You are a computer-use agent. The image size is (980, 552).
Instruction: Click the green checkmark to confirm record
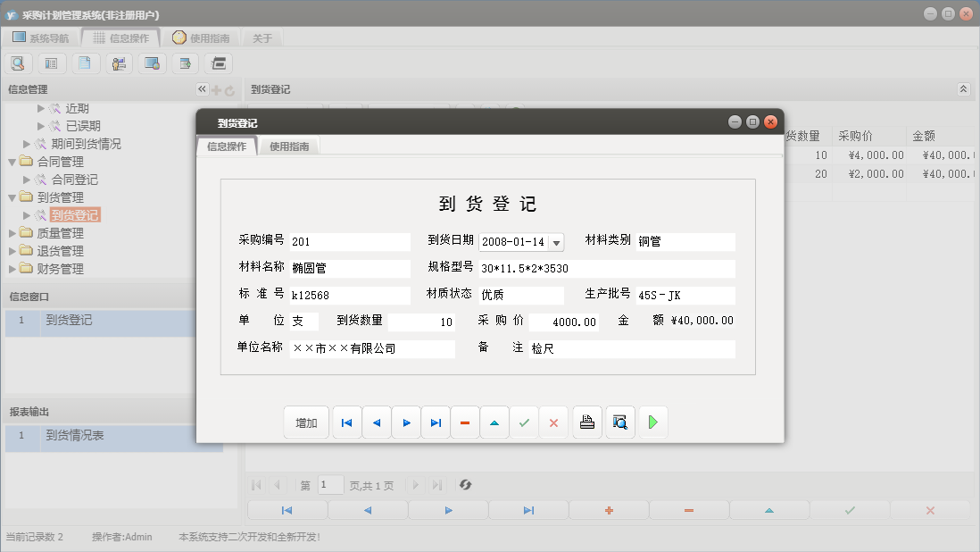(x=525, y=421)
